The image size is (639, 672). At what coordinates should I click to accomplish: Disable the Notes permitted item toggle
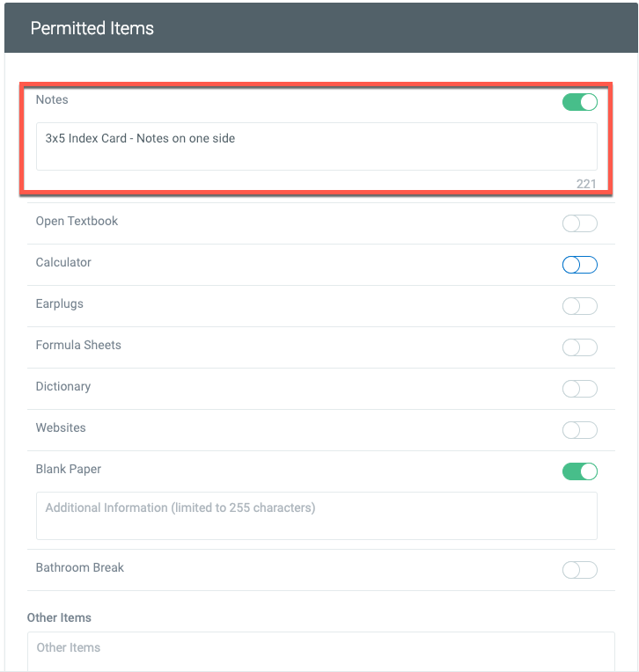pos(579,102)
